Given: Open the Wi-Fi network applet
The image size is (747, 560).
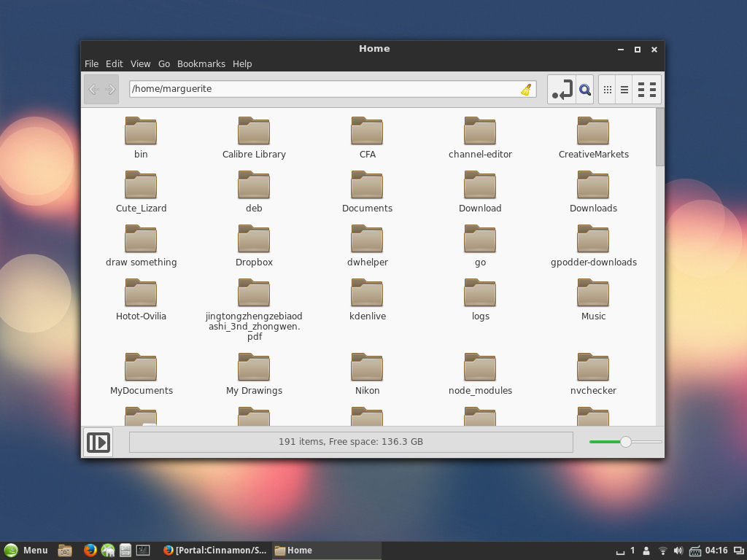Looking at the screenshot, I should click(662, 551).
